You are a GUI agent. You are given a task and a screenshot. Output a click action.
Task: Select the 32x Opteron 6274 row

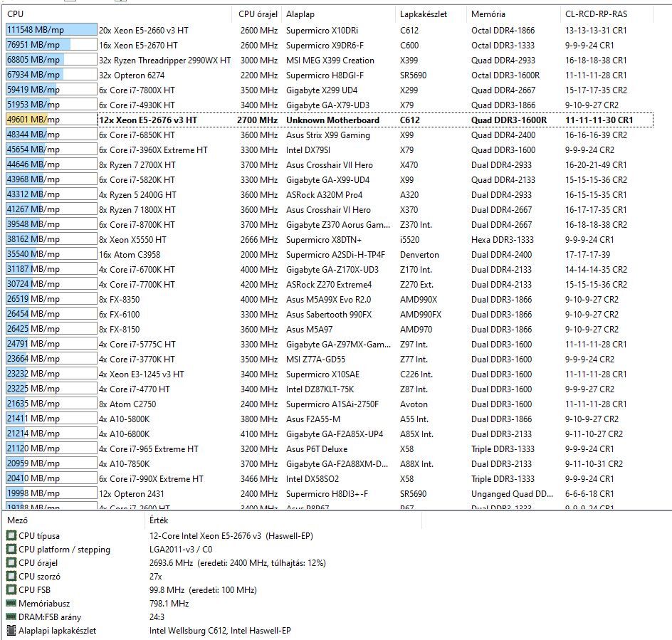329,75
